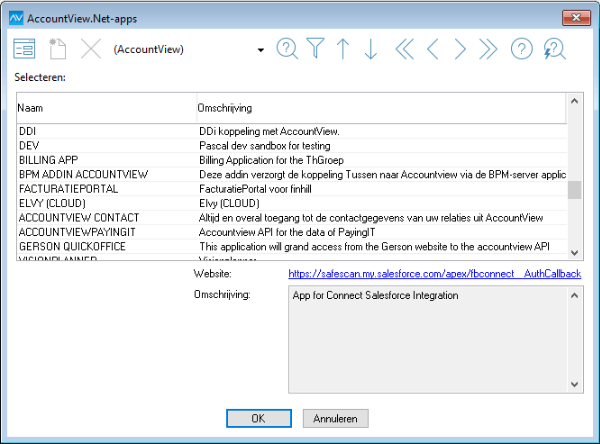600x444 pixels.
Task: Select the DEV row
Action: point(292,146)
